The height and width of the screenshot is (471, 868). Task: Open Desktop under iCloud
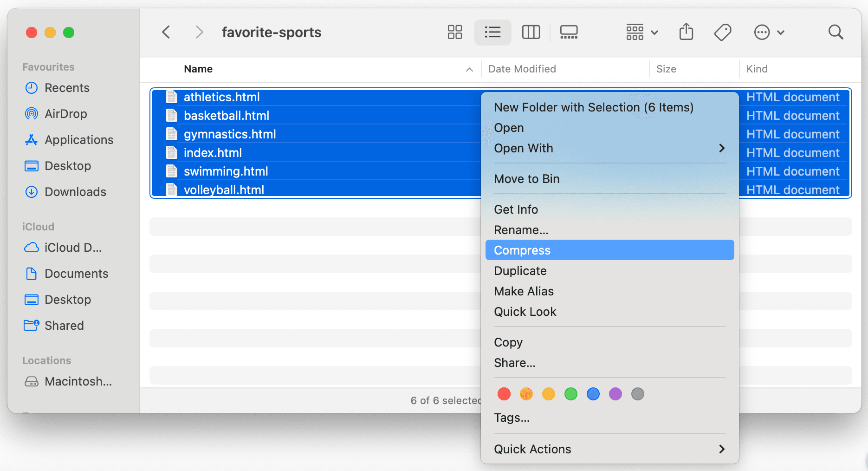(58, 300)
